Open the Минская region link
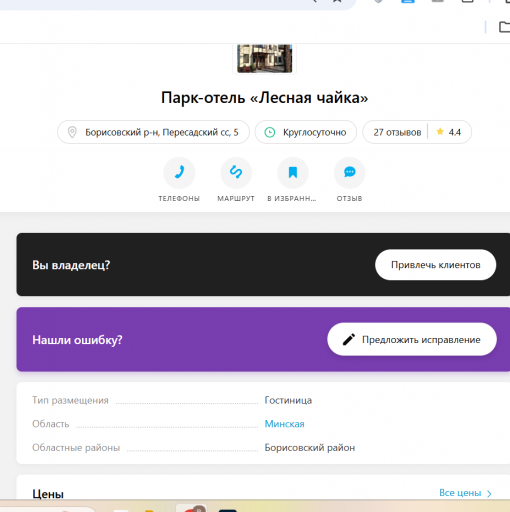The height and width of the screenshot is (512, 510). pyautogui.click(x=284, y=424)
